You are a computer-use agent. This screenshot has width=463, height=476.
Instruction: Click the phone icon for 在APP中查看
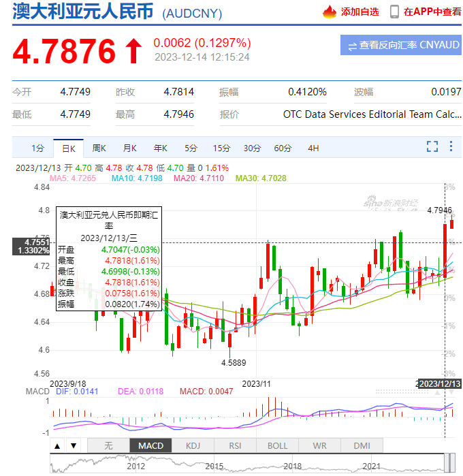[x=394, y=12]
